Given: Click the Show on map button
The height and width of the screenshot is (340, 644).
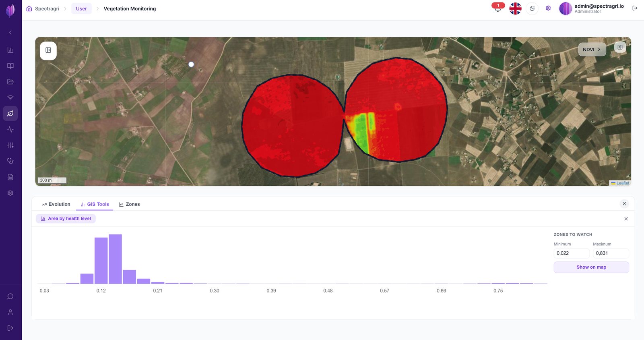Looking at the screenshot, I should 591,267.
